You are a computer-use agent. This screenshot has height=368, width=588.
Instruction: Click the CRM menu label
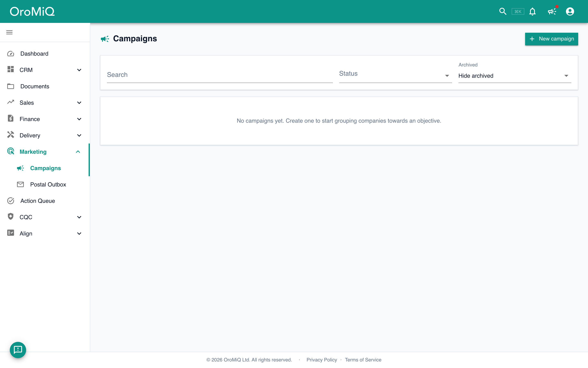(26, 70)
